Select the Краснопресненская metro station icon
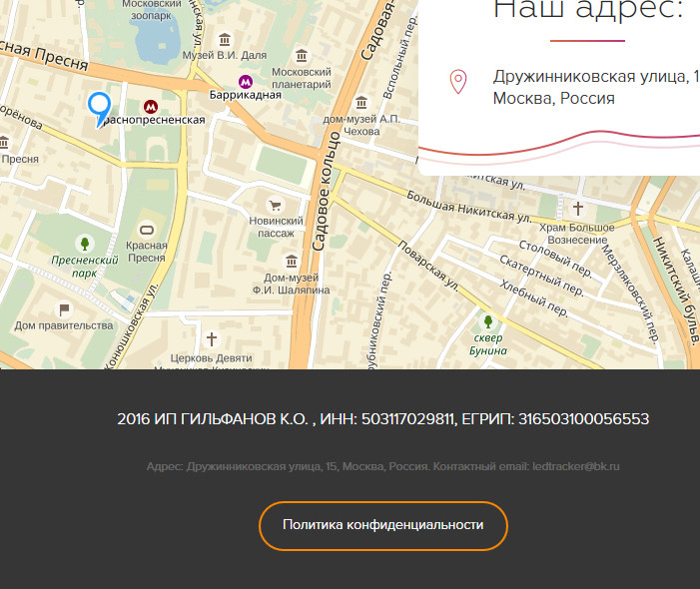The height and width of the screenshot is (589, 700). pyautogui.click(x=151, y=107)
